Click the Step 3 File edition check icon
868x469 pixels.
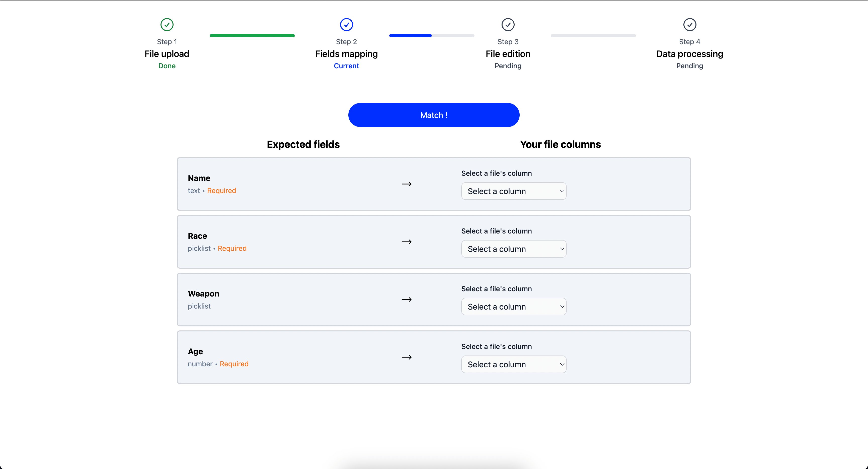coord(508,24)
